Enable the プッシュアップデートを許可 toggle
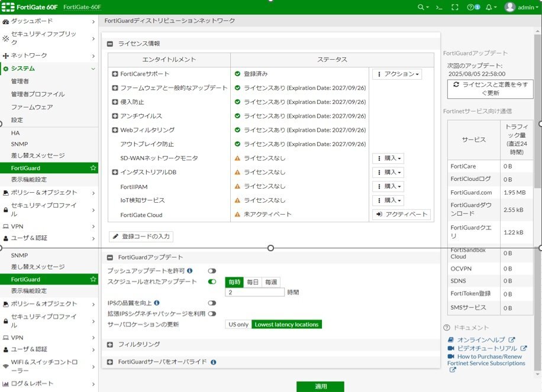This screenshot has height=392, width=542. pyautogui.click(x=212, y=271)
